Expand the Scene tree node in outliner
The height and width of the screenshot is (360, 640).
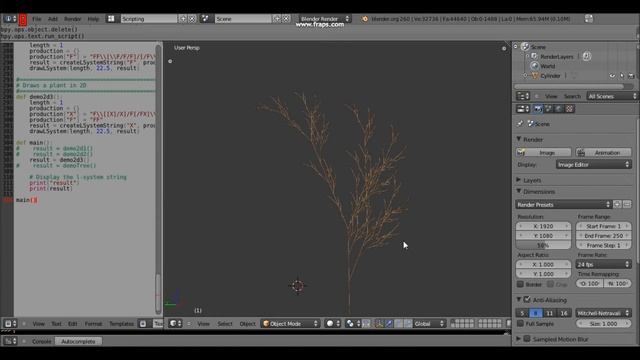(x=516, y=47)
